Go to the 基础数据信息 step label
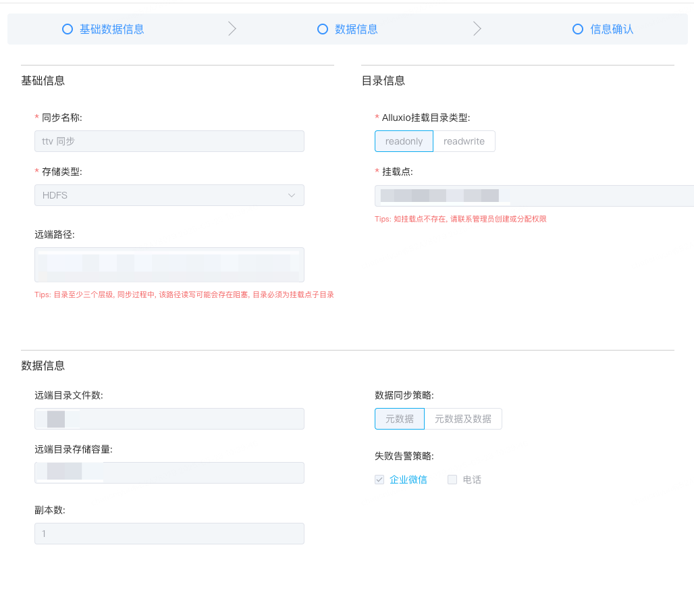Image resolution: width=694 pixels, height=616 pixels. 111,29
